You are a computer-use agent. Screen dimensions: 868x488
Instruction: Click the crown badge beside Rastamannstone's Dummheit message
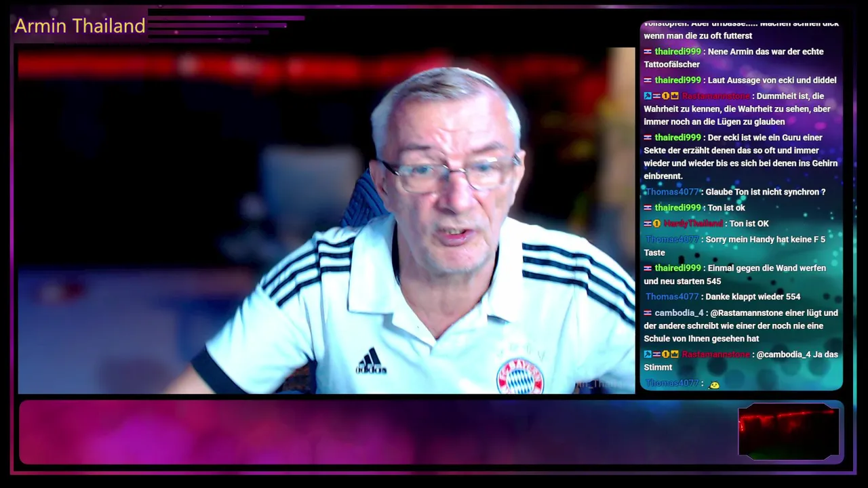coord(675,96)
